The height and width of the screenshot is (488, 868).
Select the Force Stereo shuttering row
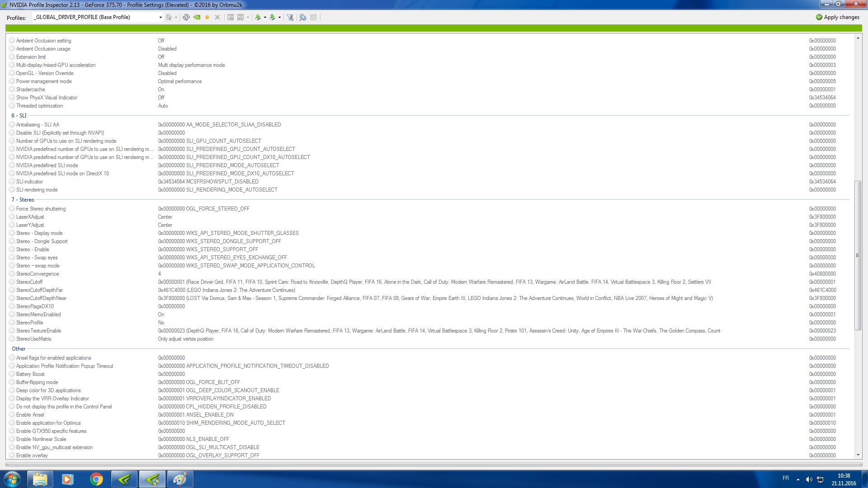click(429, 209)
